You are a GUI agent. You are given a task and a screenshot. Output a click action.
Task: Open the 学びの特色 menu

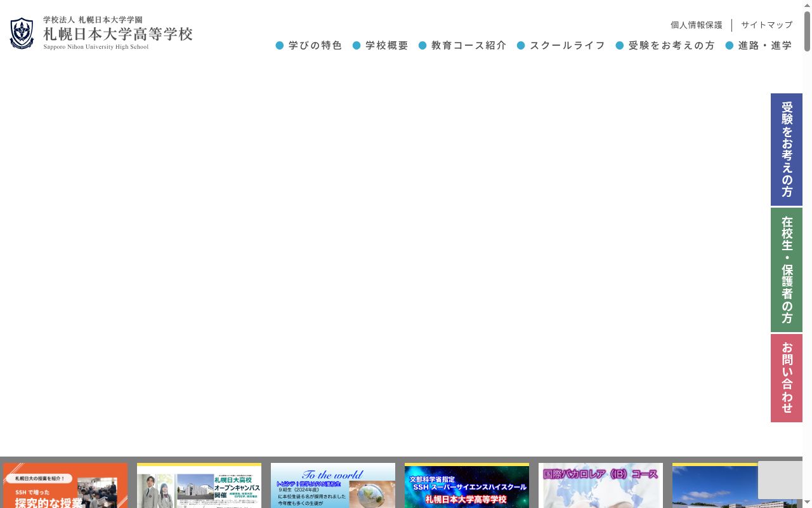[309, 46]
